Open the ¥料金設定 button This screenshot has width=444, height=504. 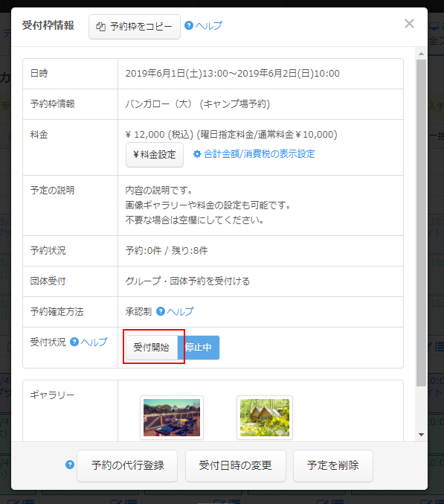tap(155, 155)
